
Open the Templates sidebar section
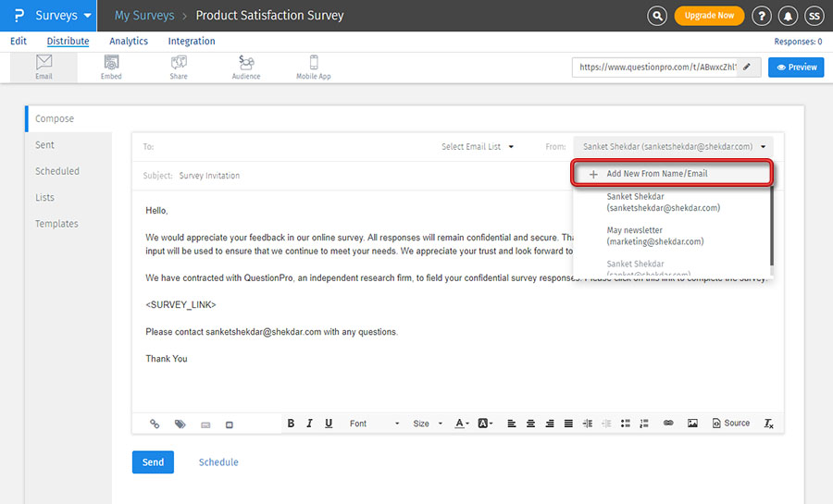point(56,224)
